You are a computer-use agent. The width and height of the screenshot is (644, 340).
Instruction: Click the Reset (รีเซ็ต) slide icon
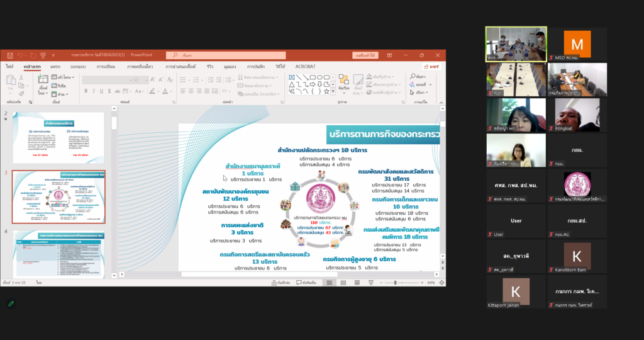(58, 86)
